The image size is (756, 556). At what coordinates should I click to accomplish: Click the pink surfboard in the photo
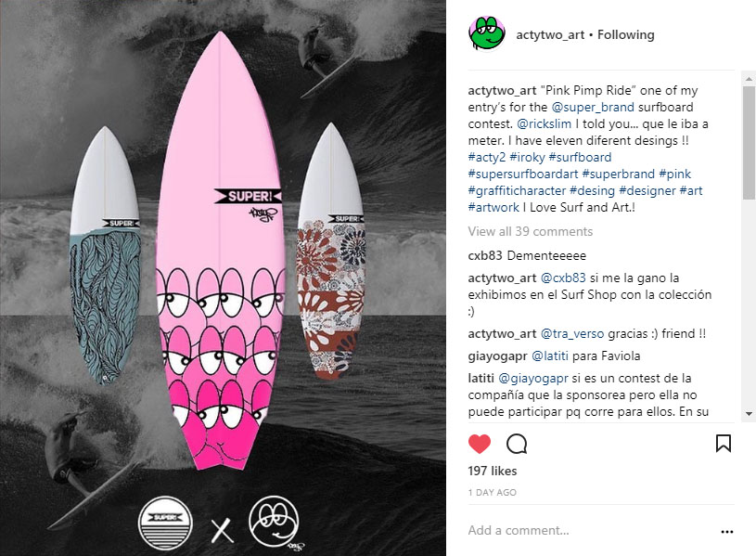click(220, 251)
